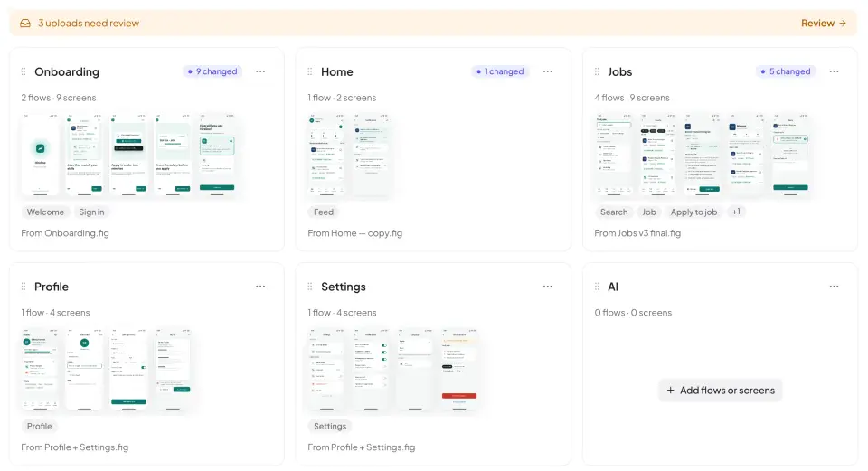Open the last Onboarding screen thumbnail
The width and height of the screenshot is (868, 471).
pos(217,155)
